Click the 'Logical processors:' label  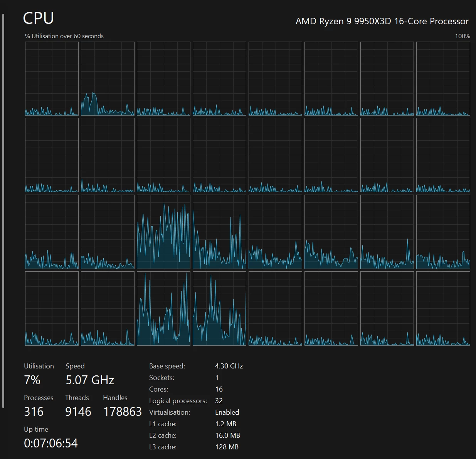click(x=178, y=401)
